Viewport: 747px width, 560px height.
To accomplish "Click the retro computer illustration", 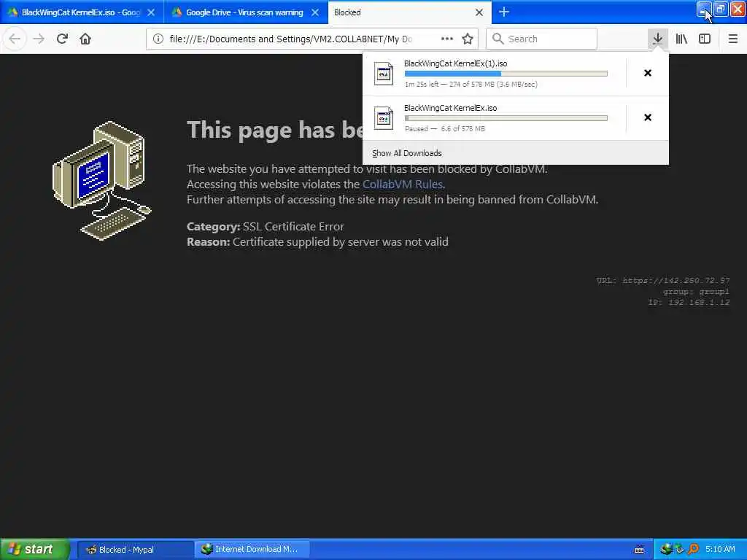I will [x=101, y=181].
